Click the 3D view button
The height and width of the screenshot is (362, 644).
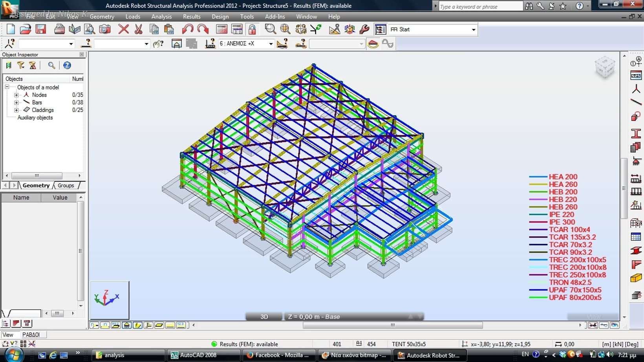pyautogui.click(x=264, y=316)
